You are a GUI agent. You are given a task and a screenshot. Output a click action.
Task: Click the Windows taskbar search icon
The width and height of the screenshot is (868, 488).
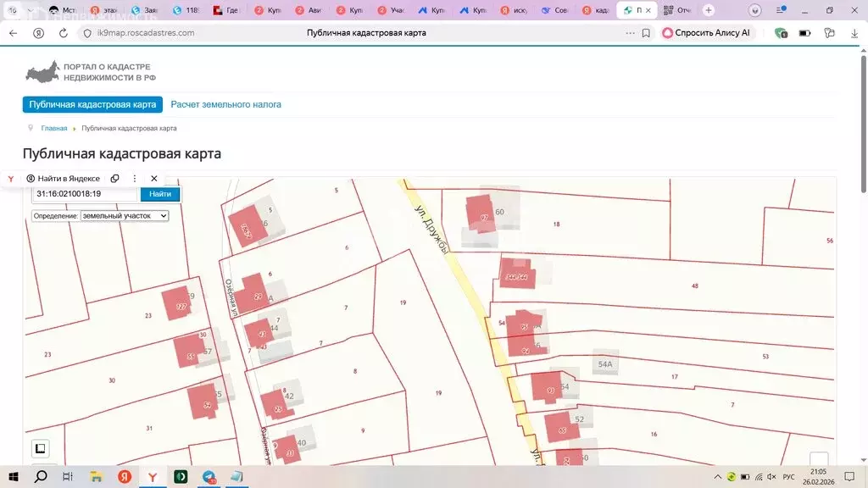pyautogui.click(x=40, y=476)
